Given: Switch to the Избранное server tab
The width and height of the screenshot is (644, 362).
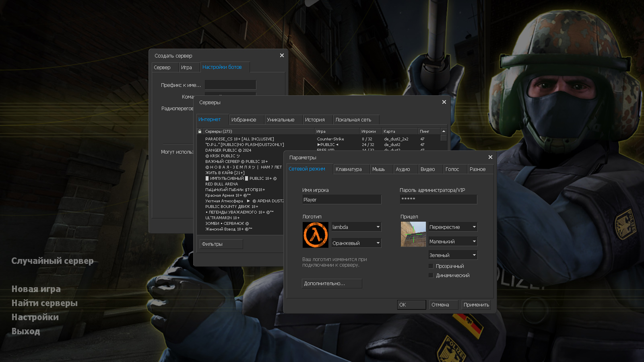Looking at the screenshot, I should (x=246, y=119).
